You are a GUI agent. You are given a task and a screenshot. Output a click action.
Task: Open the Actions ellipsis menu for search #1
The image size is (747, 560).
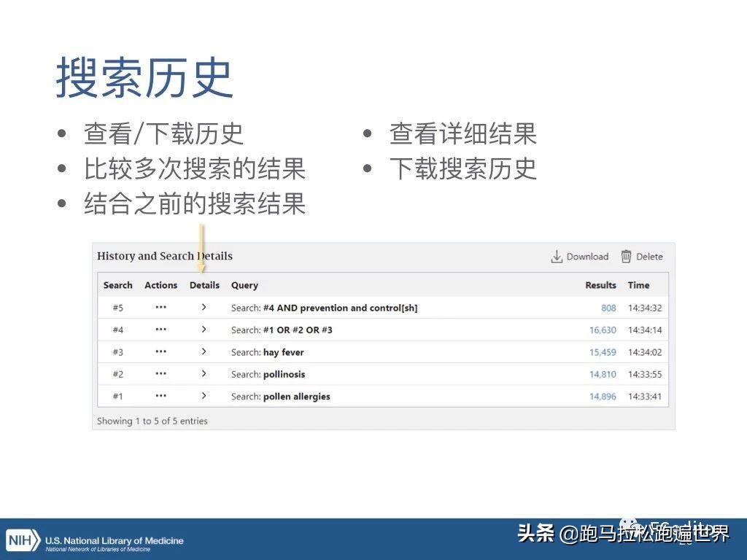pyautogui.click(x=160, y=396)
